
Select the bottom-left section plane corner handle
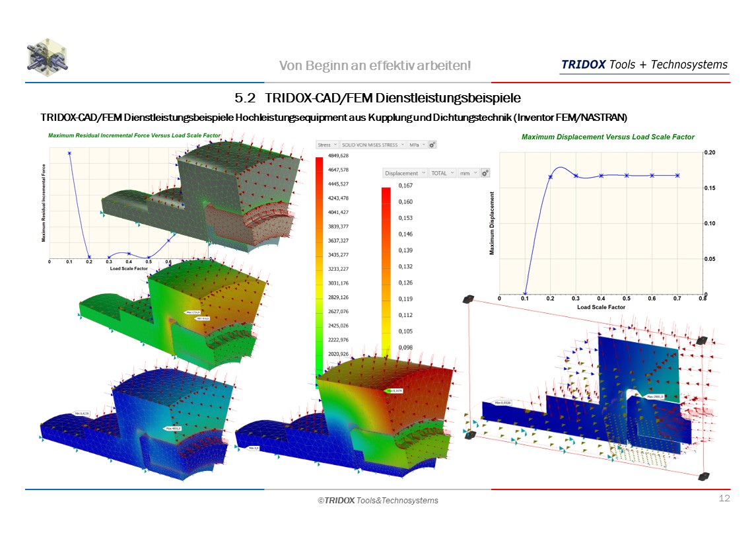[x=469, y=435]
